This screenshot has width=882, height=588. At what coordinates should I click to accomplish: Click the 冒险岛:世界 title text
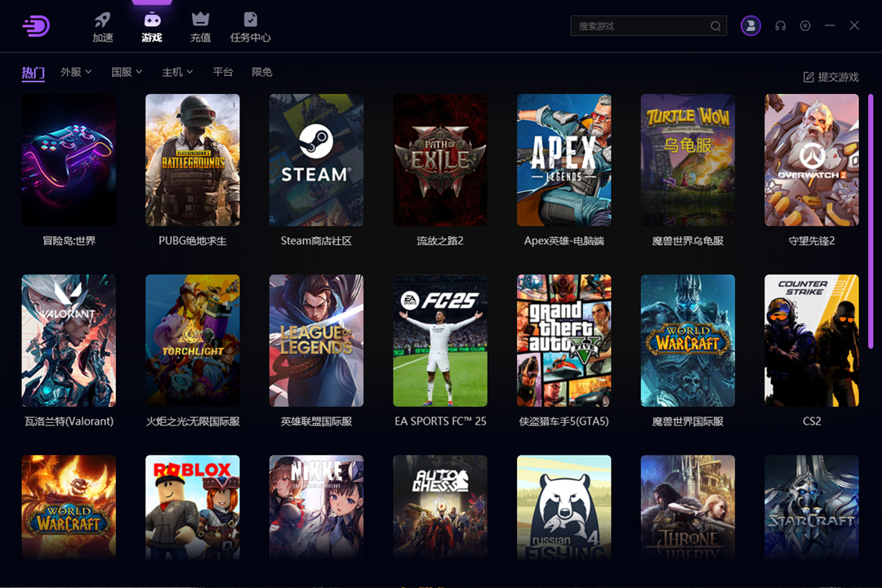tap(69, 241)
